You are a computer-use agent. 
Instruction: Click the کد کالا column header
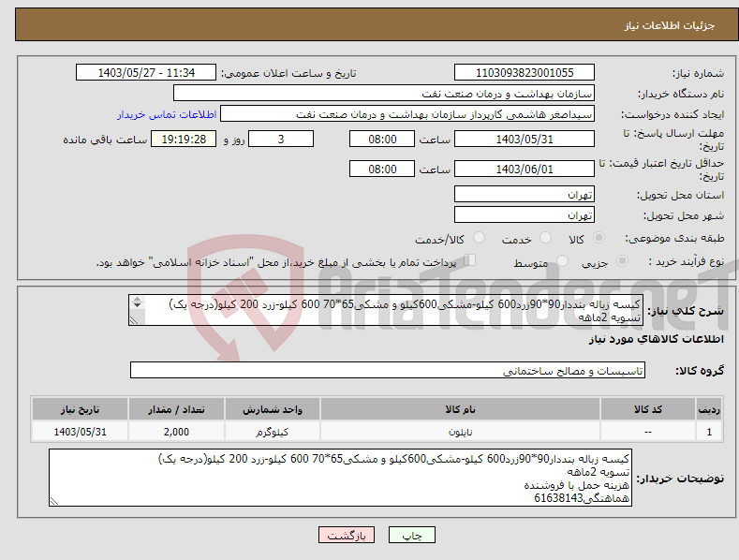click(648, 409)
